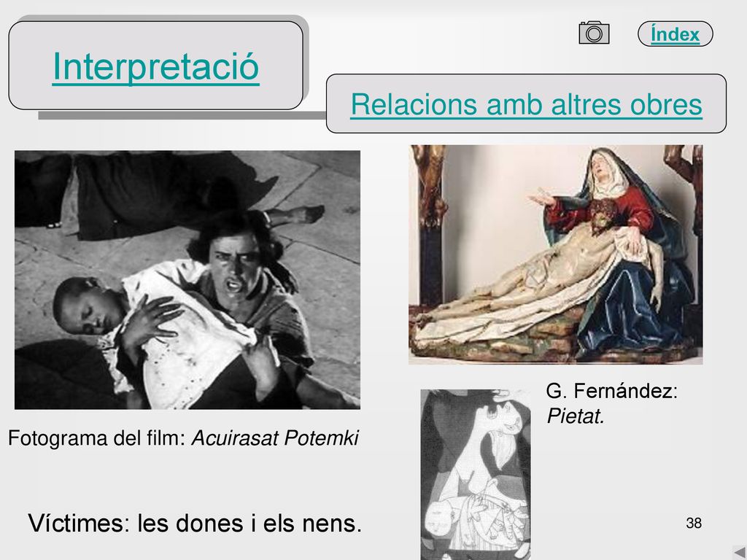The image size is (747, 560).
Task: Open the Índex link
Action: click(x=675, y=34)
